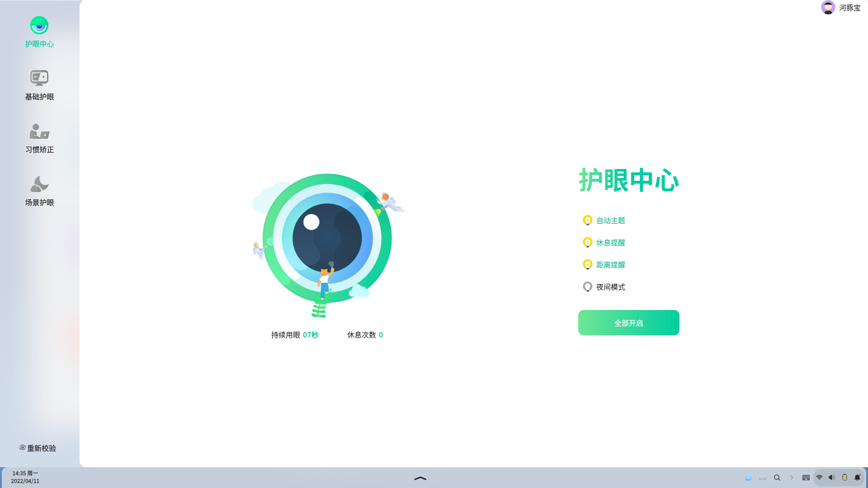Open the 河豚宝 user avatar
The width and height of the screenshot is (868, 488).
click(828, 7)
